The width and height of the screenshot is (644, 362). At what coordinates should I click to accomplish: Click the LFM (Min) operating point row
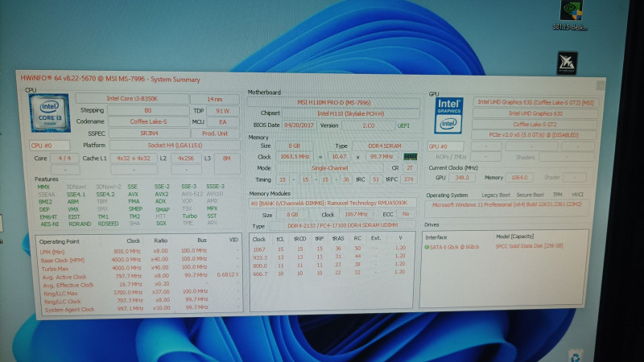point(138,251)
